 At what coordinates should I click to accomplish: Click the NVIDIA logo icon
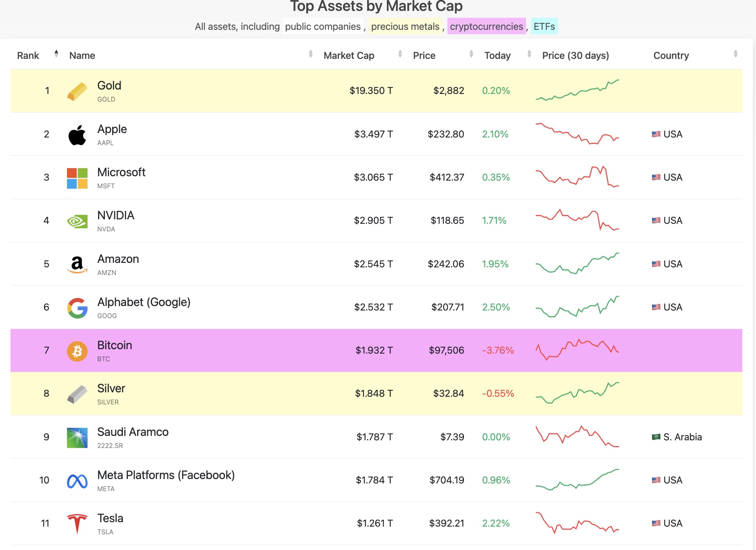[x=77, y=221]
